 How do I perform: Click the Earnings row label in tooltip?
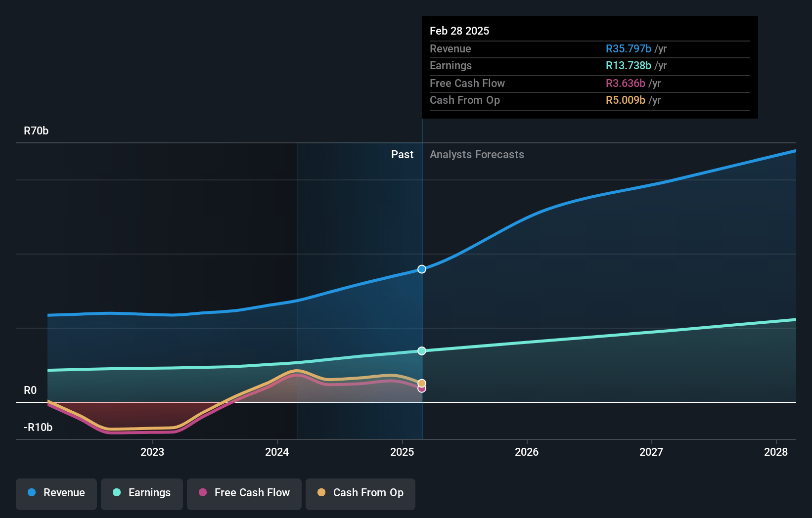click(451, 66)
